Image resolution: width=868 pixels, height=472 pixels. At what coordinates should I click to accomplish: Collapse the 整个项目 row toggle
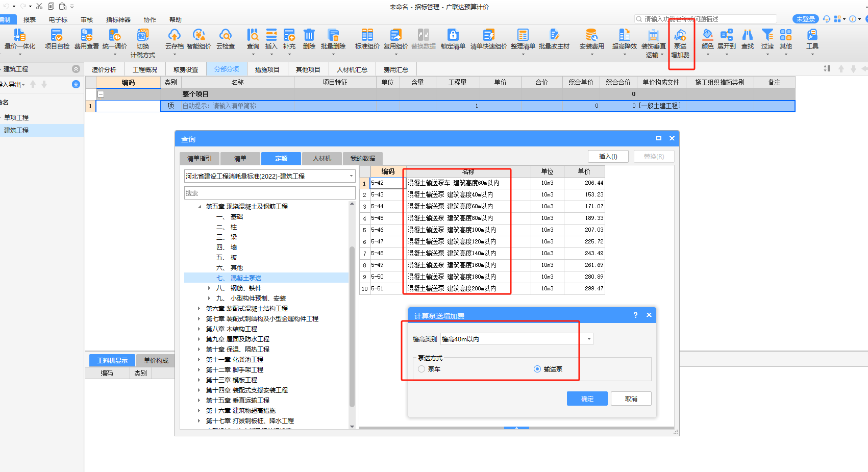click(x=101, y=94)
